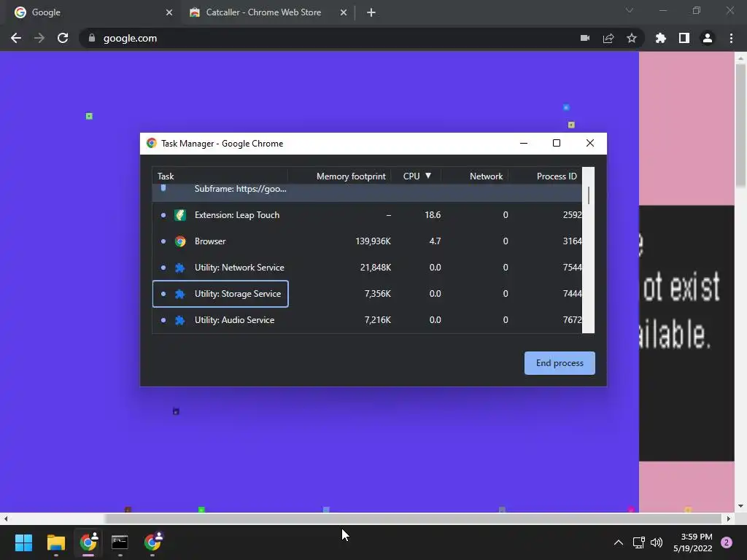747x560 pixels.
Task: Maximize the Task Manager window
Action: (557, 144)
